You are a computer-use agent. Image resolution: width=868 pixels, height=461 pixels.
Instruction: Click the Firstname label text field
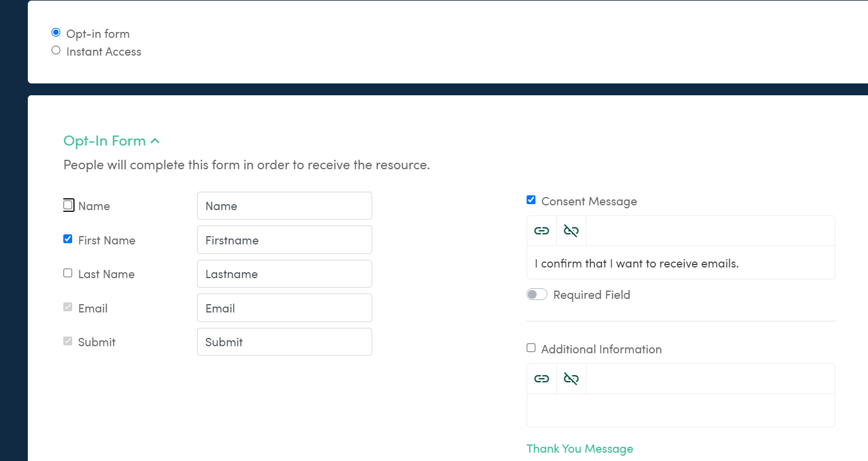pyautogui.click(x=284, y=240)
